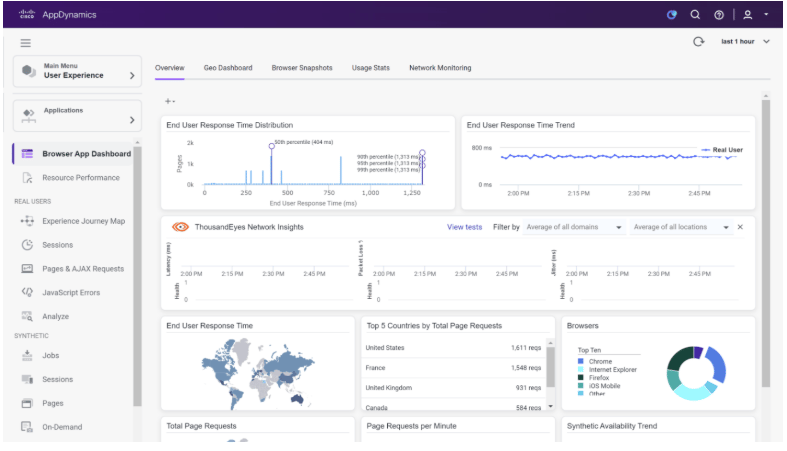
Task: Click the Experience Journey Map icon
Action: (x=27, y=221)
